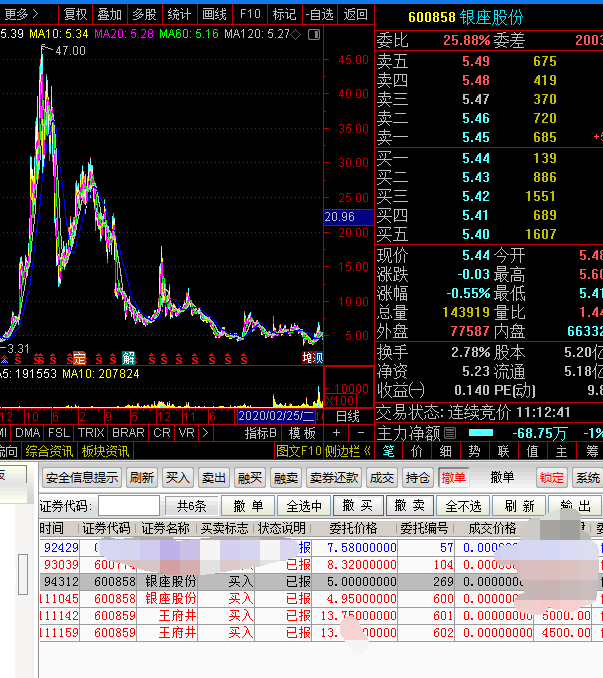603x678 pixels.
Task: Click 返回 to go back
Action: click(355, 14)
